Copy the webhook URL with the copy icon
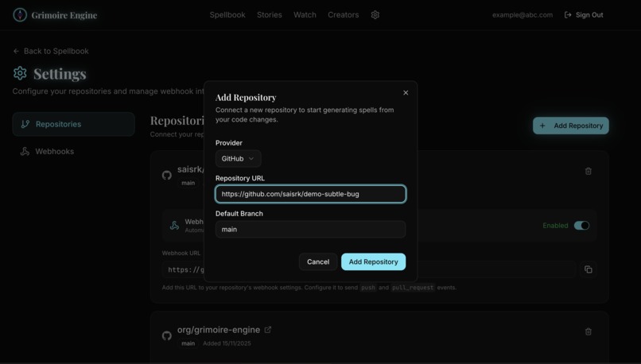Viewport: 641px width, 364px height. tap(589, 269)
